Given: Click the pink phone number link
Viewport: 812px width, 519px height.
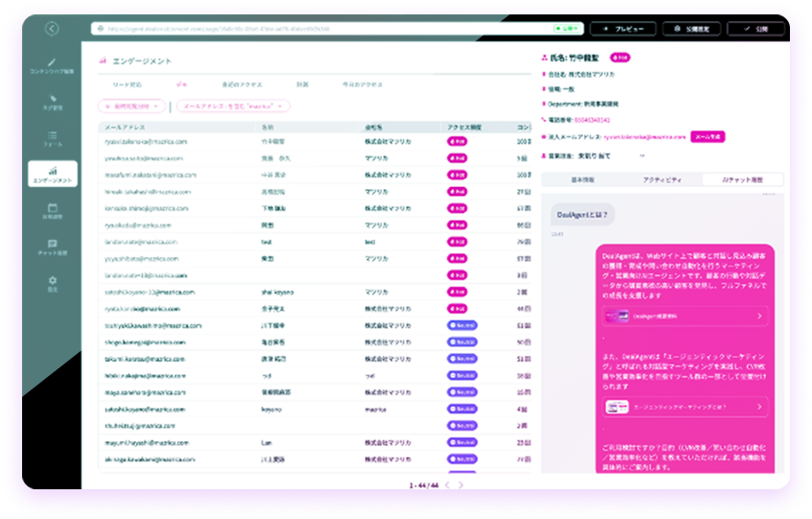Looking at the screenshot, I should 592,120.
